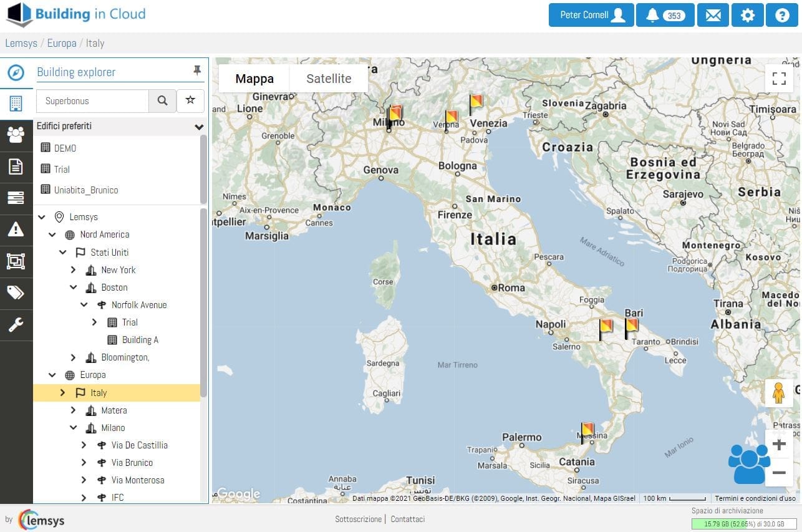Click the flag marker north of Venezia
The image size is (802, 532).
476,104
